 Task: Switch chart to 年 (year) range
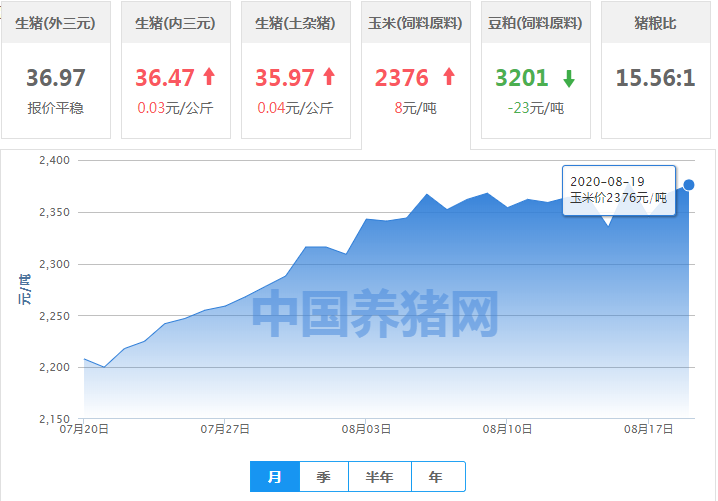point(436,477)
